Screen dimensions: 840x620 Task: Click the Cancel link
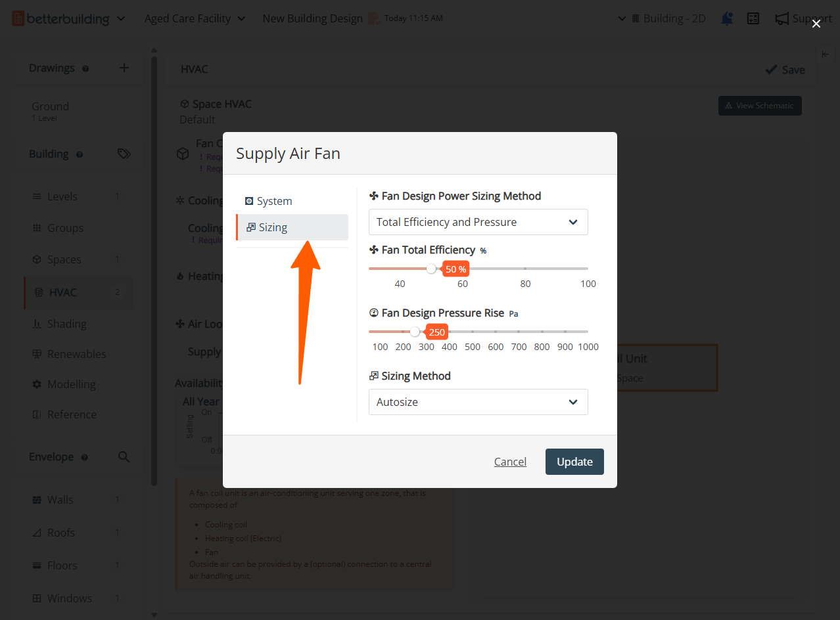[510, 462]
